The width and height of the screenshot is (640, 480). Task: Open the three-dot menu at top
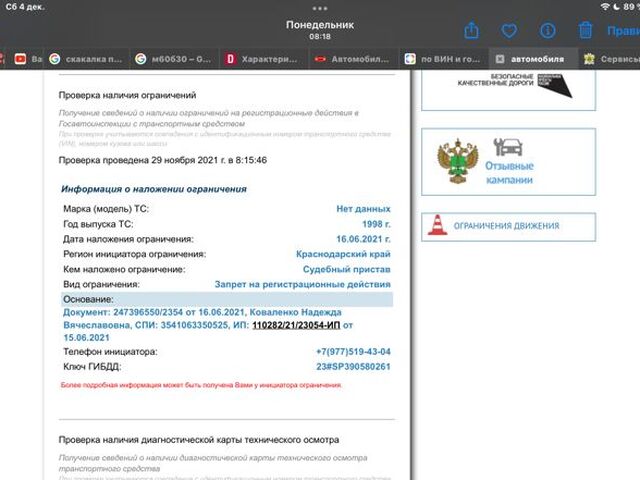(320, 8)
